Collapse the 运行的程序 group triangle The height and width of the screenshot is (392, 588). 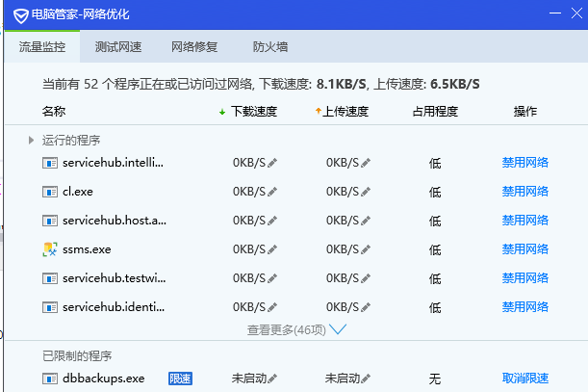point(31,141)
